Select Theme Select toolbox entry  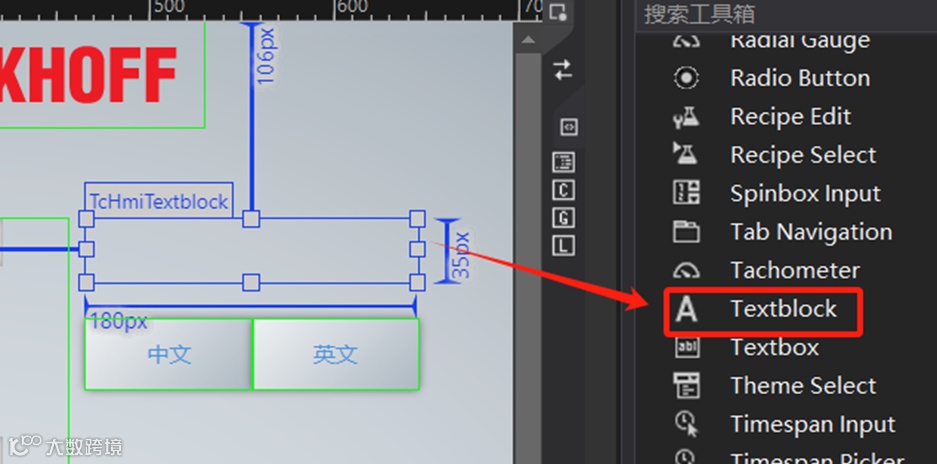point(803,386)
